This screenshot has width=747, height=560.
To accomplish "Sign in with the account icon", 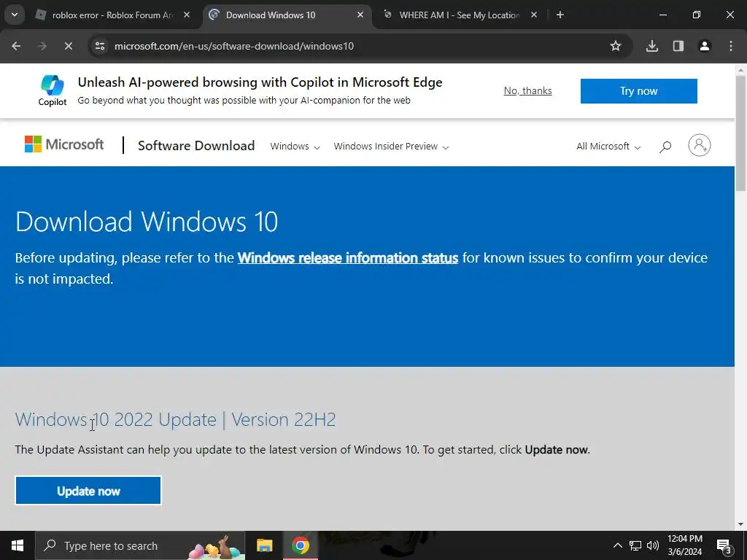I will pos(699,145).
